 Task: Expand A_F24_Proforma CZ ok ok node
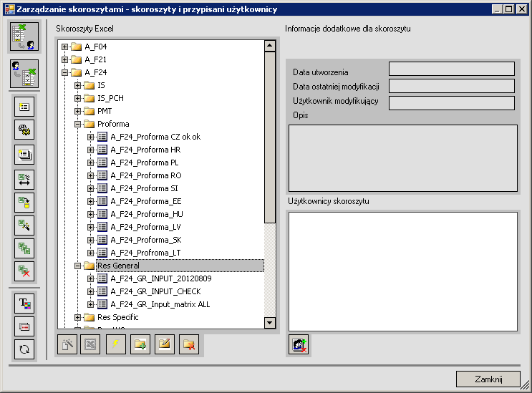91,137
